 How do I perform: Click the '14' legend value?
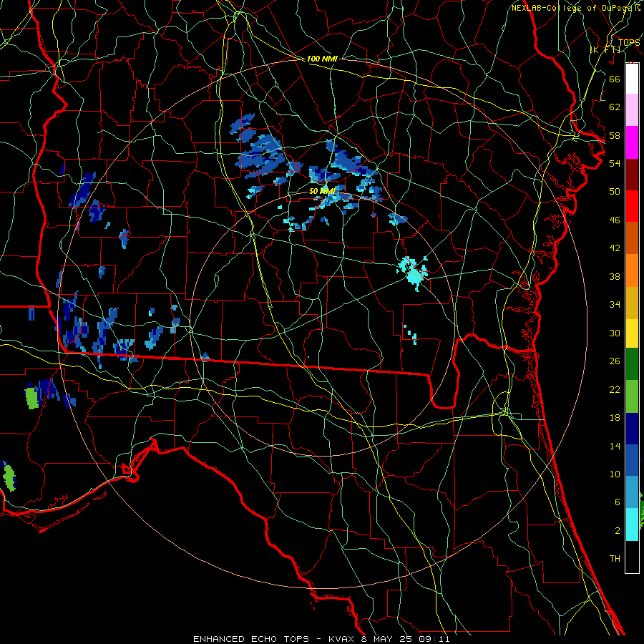(x=615, y=446)
